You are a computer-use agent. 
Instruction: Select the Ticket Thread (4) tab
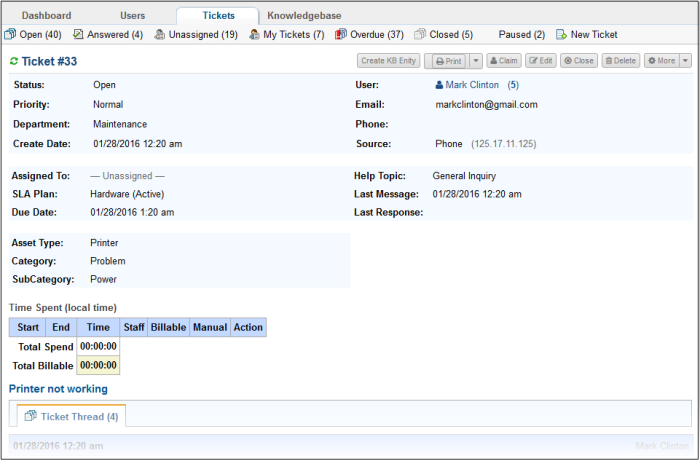pos(71,415)
